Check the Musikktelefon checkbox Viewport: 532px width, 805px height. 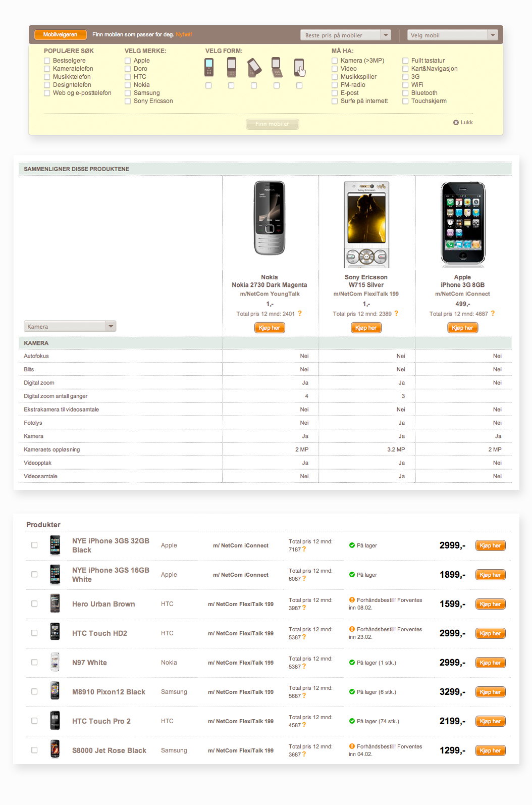click(47, 77)
